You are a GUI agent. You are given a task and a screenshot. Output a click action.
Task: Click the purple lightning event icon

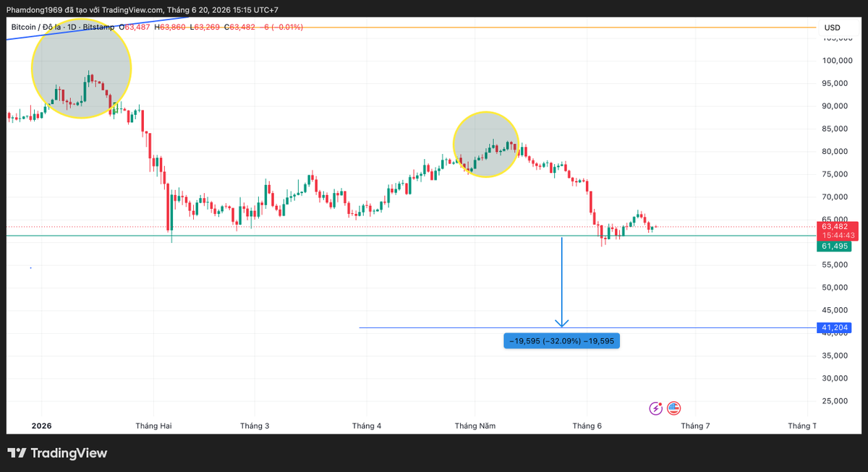(x=656, y=408)
